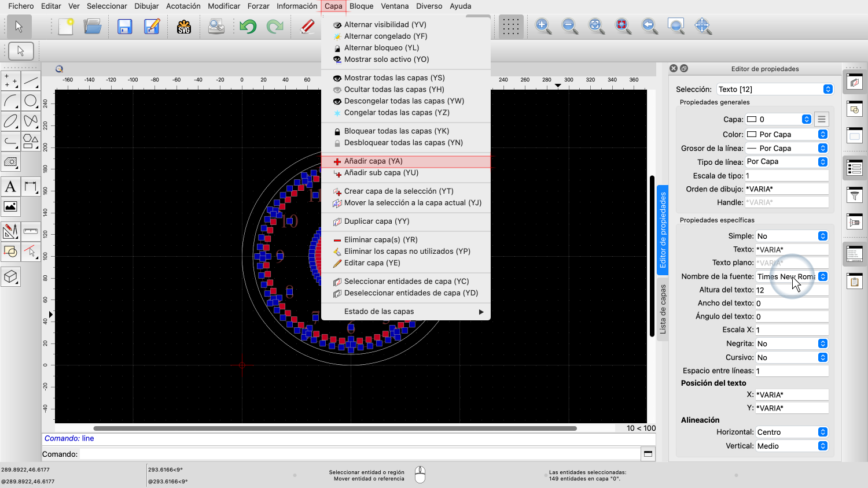Click the Altura del texto input field
The height and width of the screenshot is (488, 868).
[x=791, y=290]
